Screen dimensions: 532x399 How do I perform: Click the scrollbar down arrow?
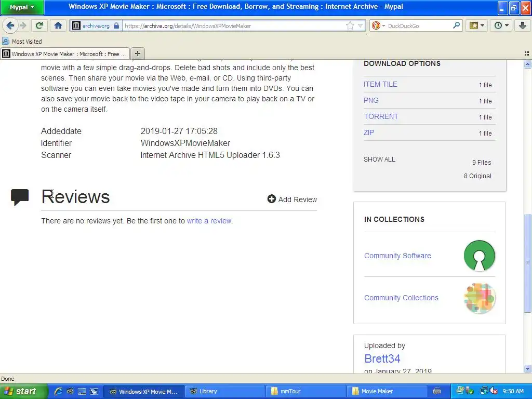click(x=527, y=368)
